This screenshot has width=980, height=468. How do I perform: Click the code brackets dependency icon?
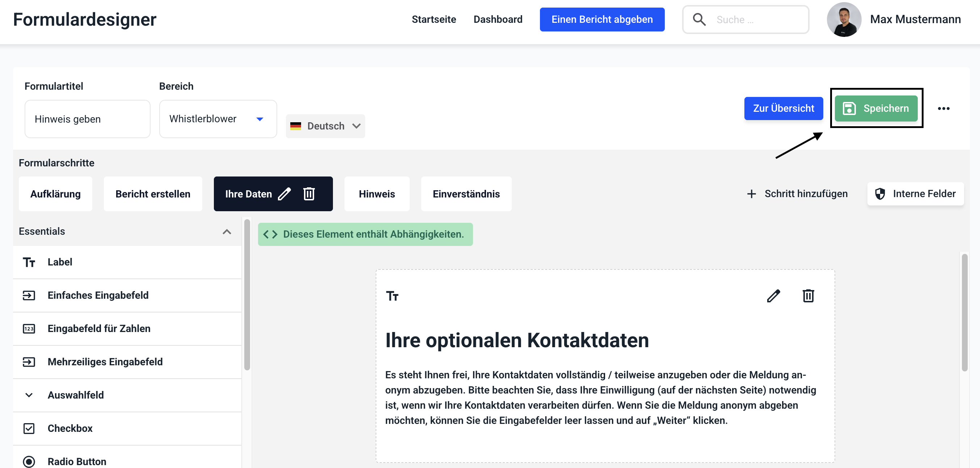tap(270, 234)
